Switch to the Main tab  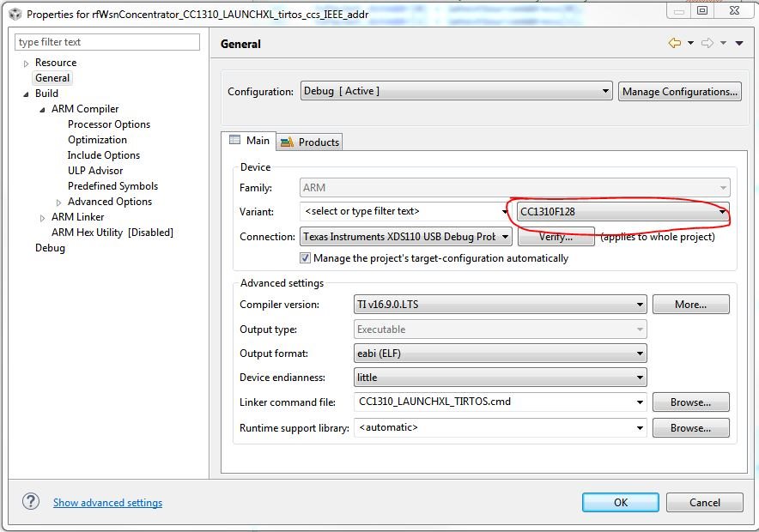(249, 140)
